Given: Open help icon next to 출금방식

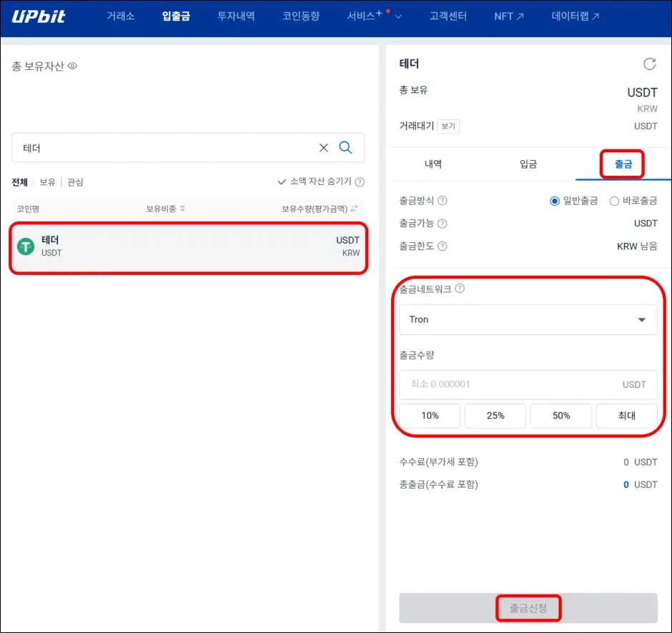Looking at the screenshot, I should tap(443, 201).
